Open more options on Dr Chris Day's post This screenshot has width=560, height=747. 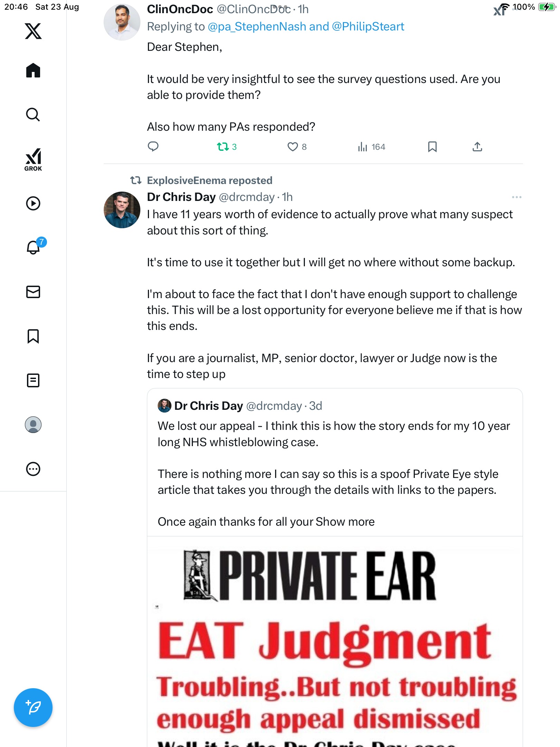click(x=516, y=197)
